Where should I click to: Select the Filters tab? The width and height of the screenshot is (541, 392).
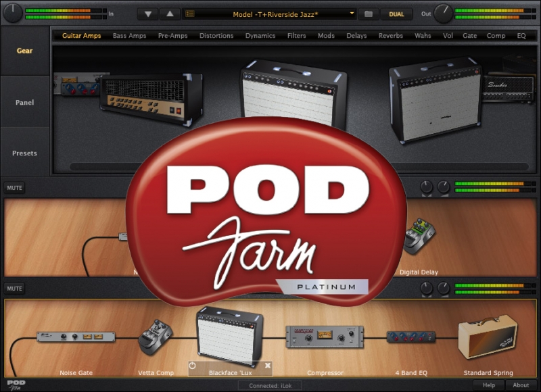297,36
